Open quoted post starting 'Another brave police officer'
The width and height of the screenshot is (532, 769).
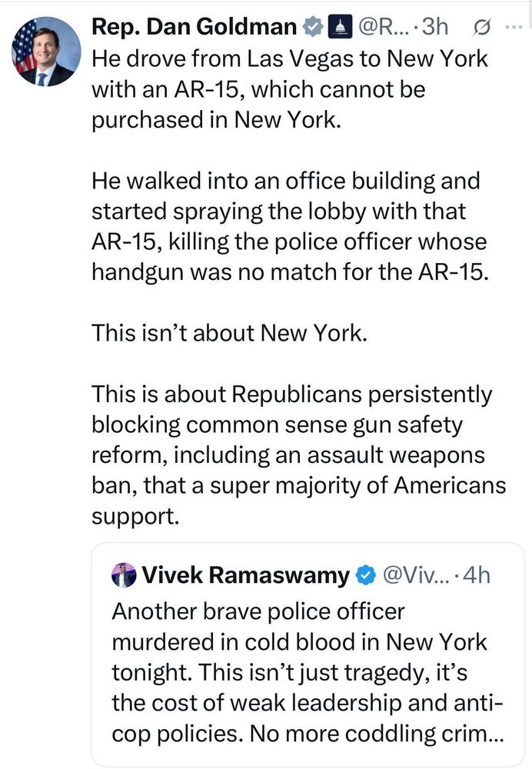pos(308,654)
